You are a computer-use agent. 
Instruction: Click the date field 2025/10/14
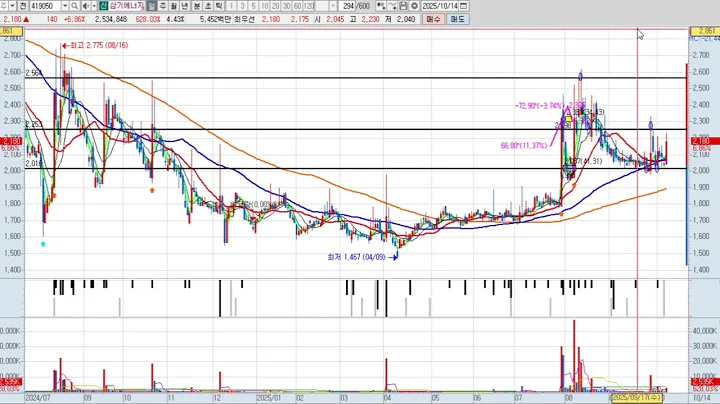(440, 6)
